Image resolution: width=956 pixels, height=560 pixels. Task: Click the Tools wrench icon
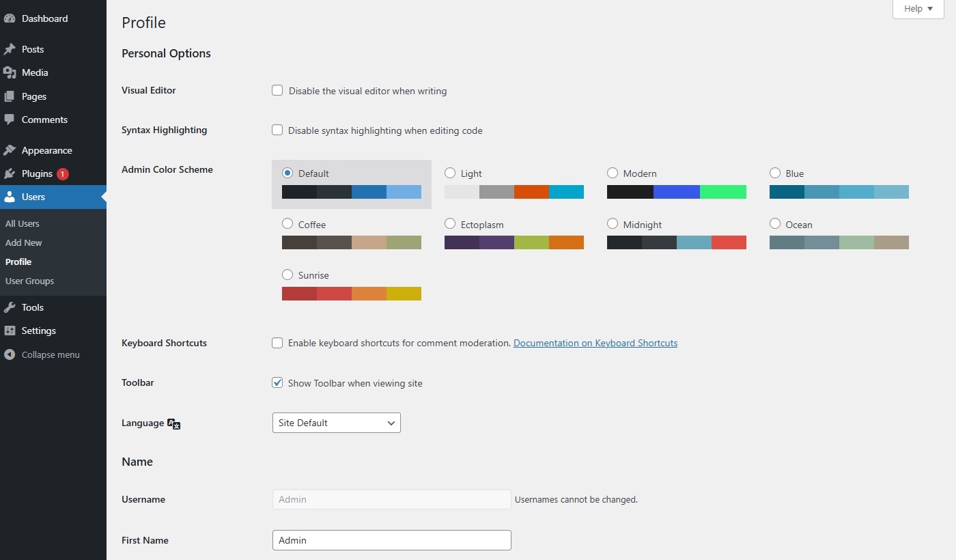(10, 307)
